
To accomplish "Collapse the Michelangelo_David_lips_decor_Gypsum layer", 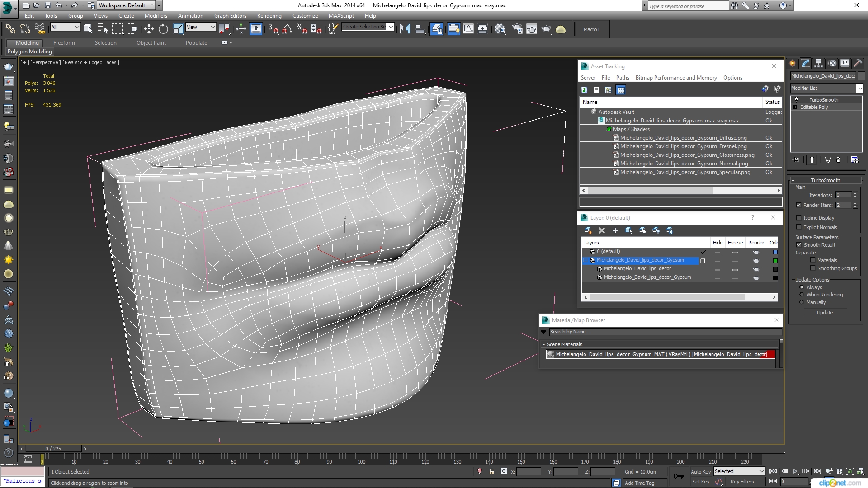I will pos(585,260).
